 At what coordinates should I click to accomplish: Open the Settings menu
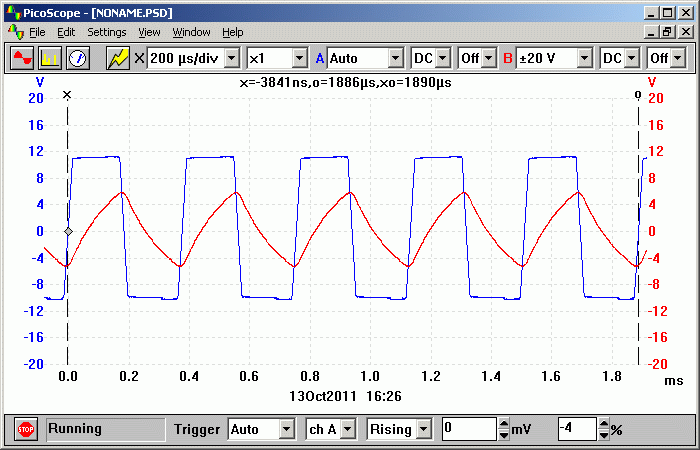106,32
